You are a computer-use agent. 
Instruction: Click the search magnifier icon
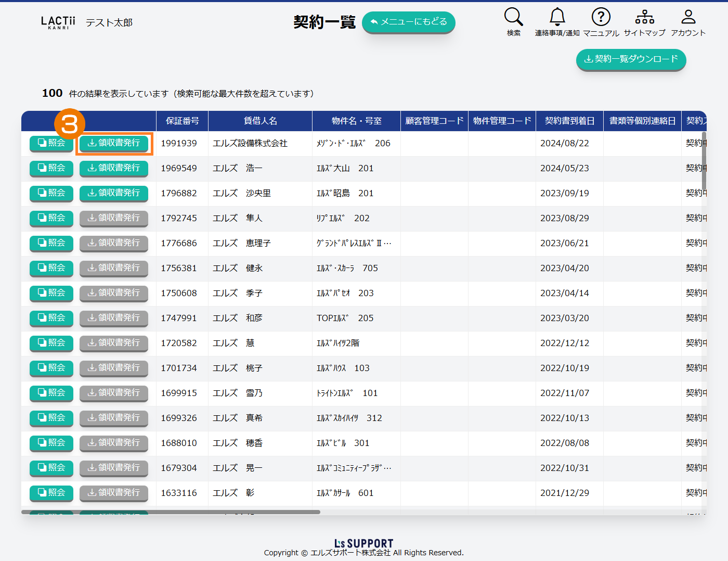513,17
